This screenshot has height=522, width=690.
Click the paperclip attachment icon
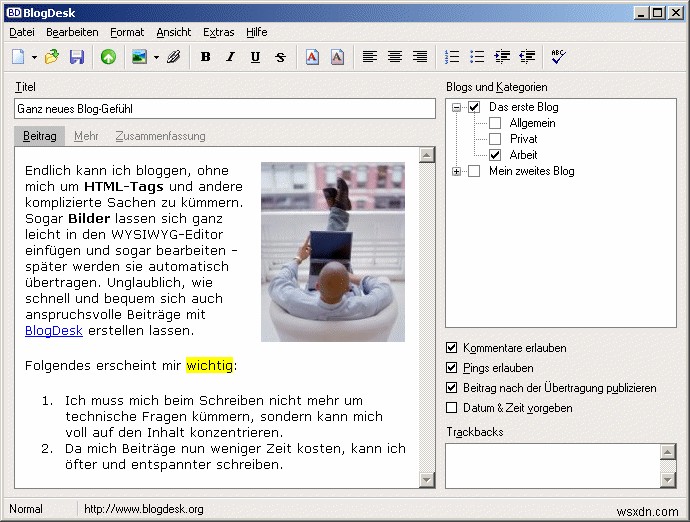point(174,57)
